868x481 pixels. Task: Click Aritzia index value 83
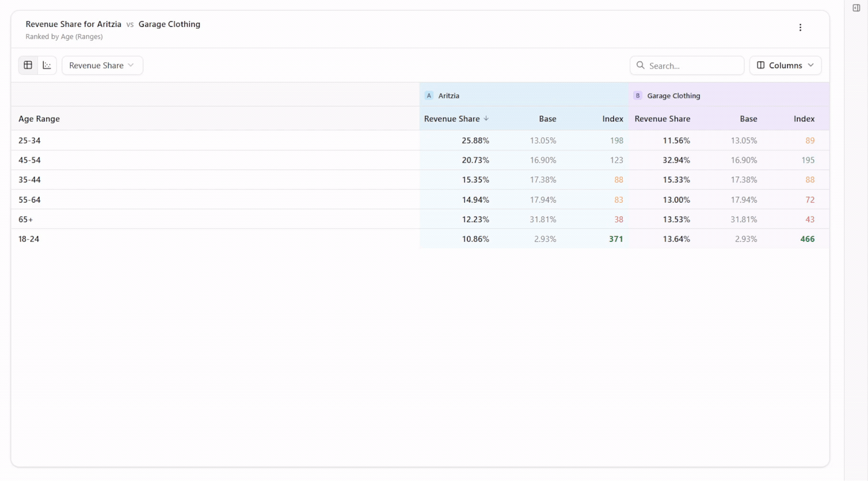click(x=619, y=200)
